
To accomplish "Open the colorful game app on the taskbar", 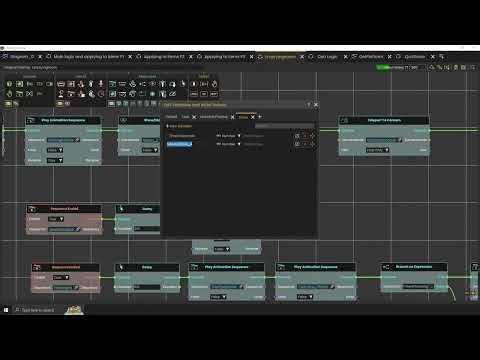I will coord(74,310).
